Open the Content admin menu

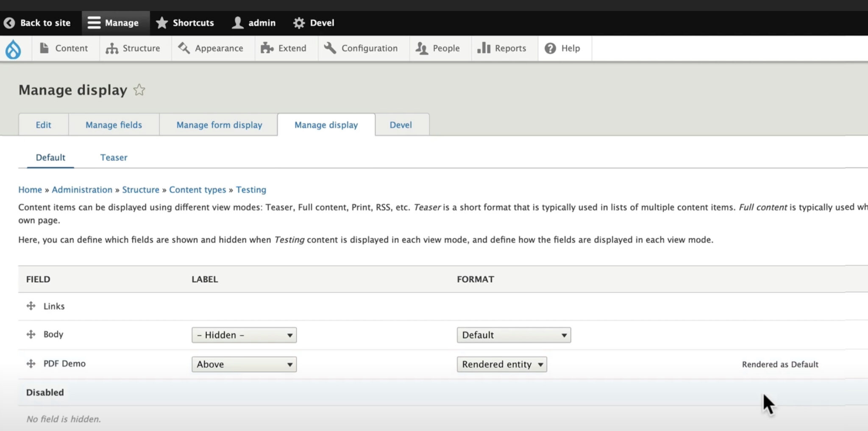coord(66,48)
